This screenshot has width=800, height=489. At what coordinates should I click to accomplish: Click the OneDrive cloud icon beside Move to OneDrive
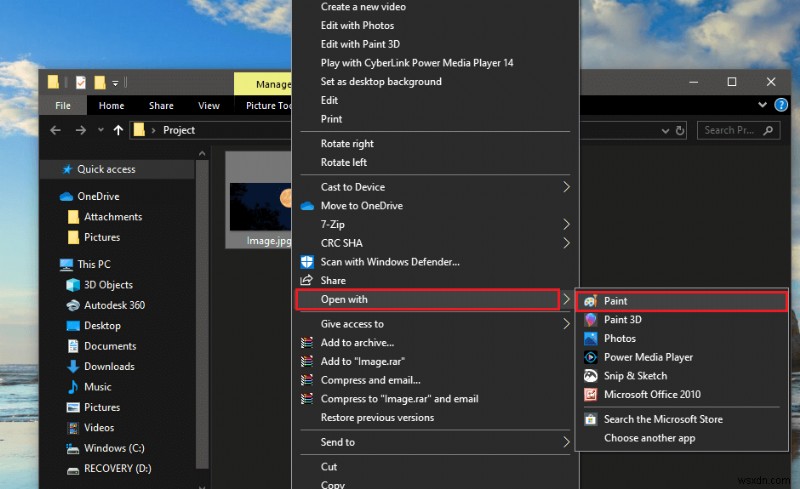[x=307, y=206]
